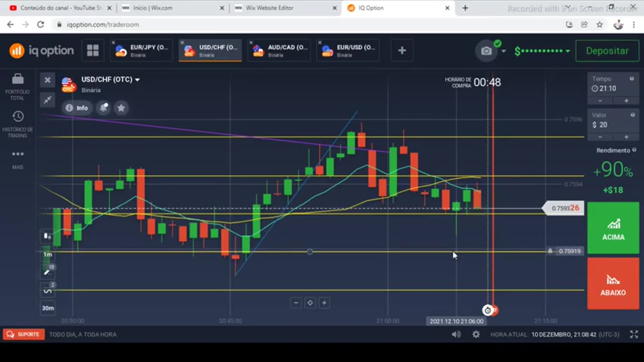Switch to the EUR/JPY asset tab

point(142,50)
